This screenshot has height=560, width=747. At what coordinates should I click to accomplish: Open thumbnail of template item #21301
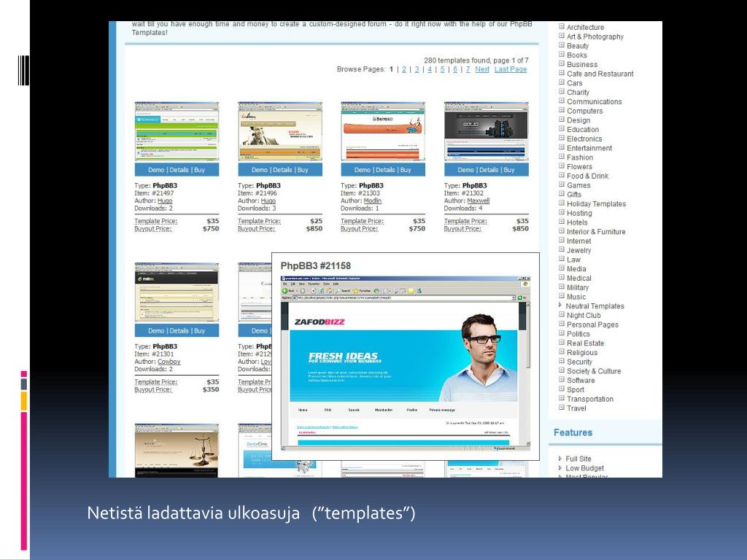[177, 292]
